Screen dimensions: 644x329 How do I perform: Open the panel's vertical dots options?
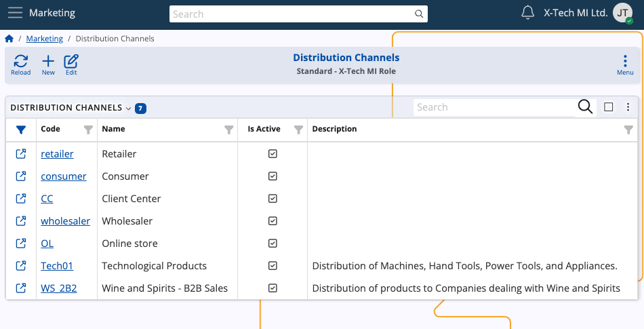tap(628, 107)
